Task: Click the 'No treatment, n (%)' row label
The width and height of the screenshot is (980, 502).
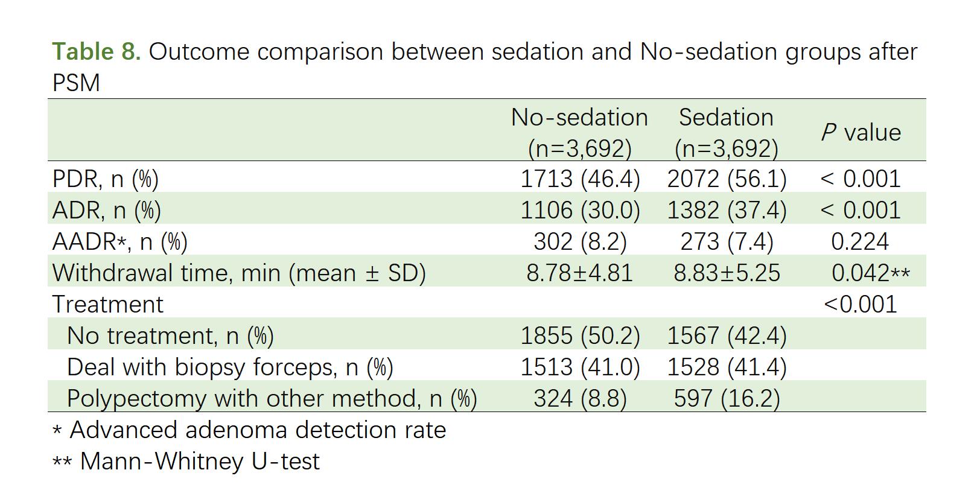Action: 170,336
